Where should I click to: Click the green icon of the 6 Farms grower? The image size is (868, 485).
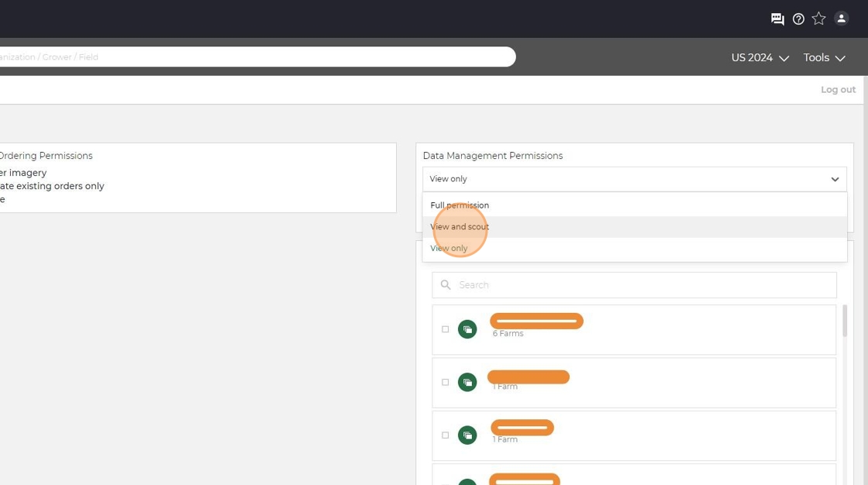pyautogui.click(x=467, y=328)
